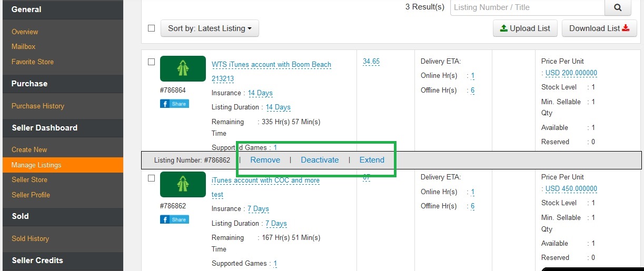Select Create New in Seller Dashboard
Viewport: 644px width, 271px height.
point(29,149)
